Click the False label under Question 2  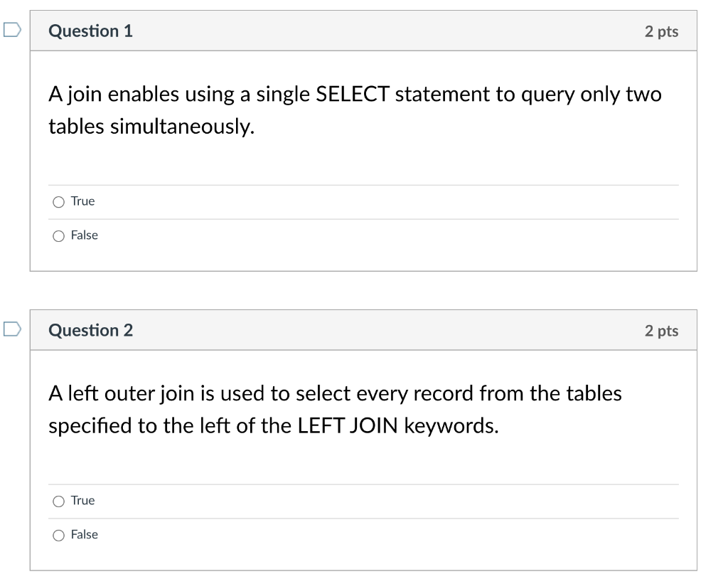tap(85, 534)
